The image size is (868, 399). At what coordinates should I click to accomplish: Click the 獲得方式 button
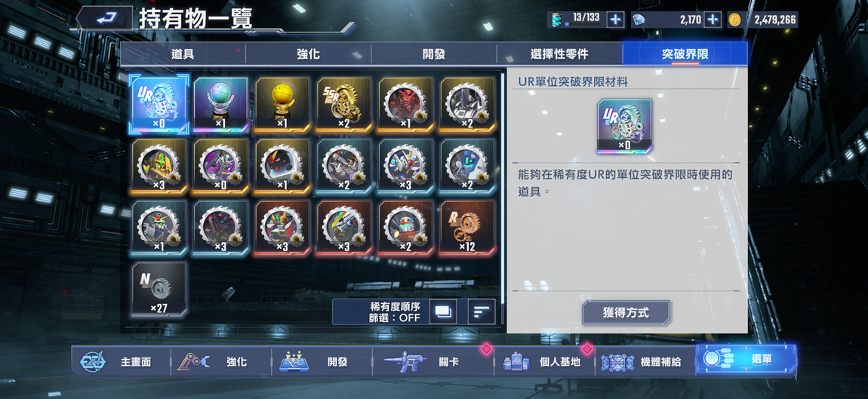pos(626,313)
